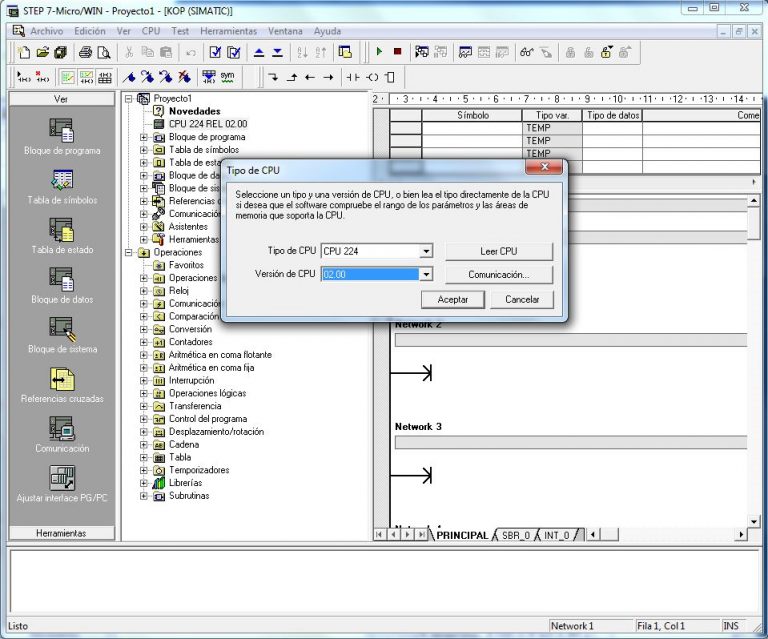Click the Leer CPU button

pyautogui.click(x=499, y=251)
